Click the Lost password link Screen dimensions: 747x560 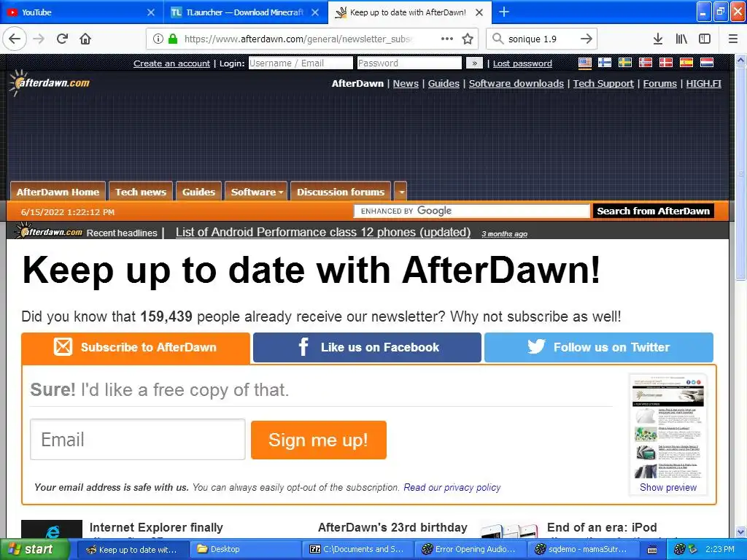click(522, 63)
